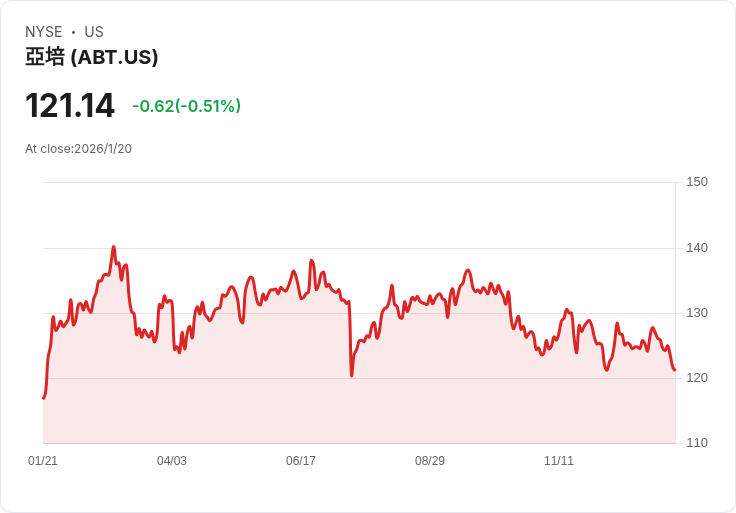Image resolution: width=736 pixels, height=513 pixels.
Task: Click the green -0.62(-0.51%) price change
Action: [x=186, y=106]
